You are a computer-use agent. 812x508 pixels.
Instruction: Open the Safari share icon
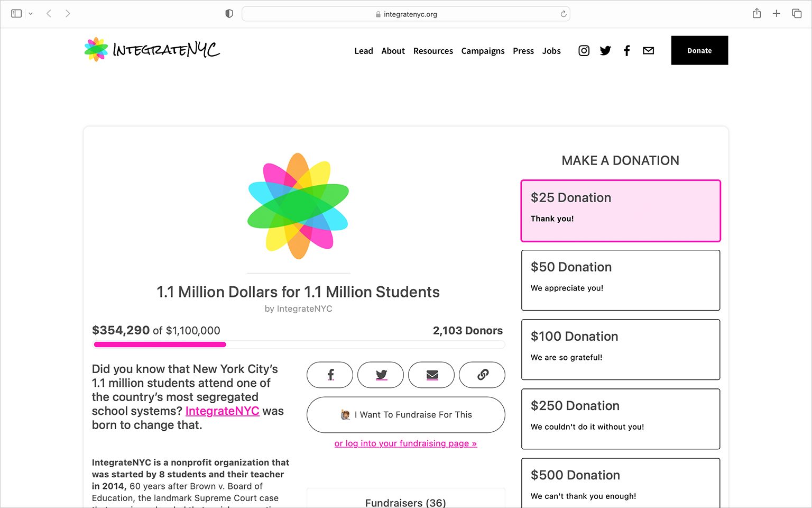(756, 13)
